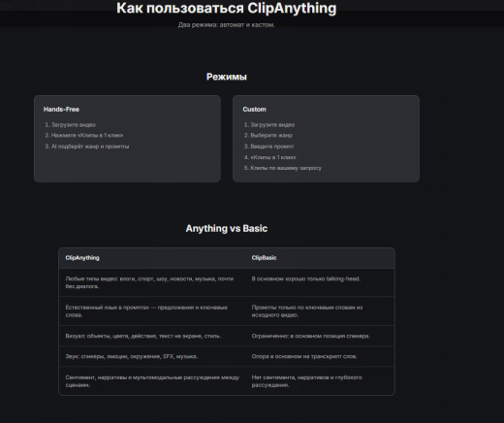Click the 'Anything vs Basic' heading
This screenshot has height=423, width=504.
tap(227, 229)
